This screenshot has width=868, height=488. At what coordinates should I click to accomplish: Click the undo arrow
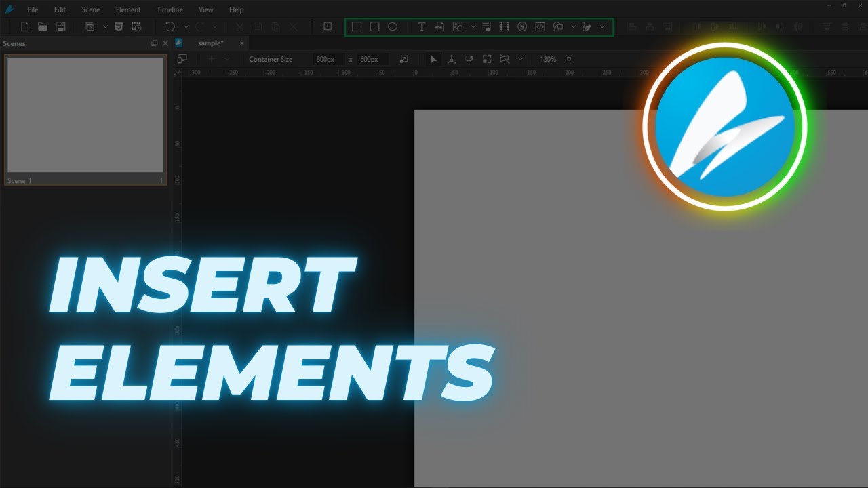click(170, 27)
